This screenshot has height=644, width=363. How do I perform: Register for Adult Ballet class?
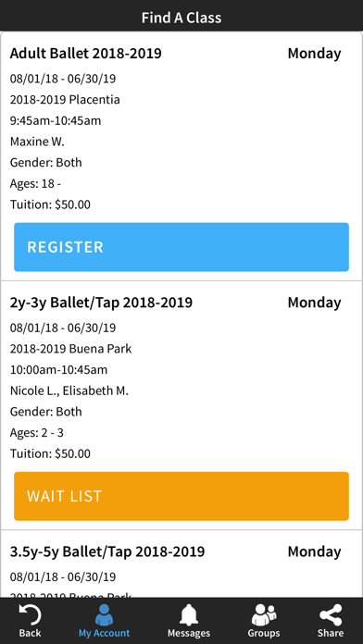[x=181, y=247]
